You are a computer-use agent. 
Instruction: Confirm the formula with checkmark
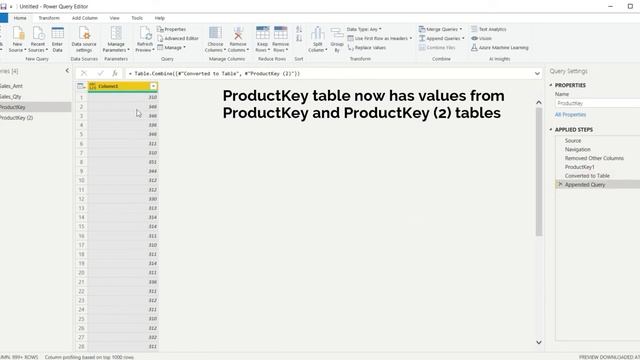click(100, 73)
